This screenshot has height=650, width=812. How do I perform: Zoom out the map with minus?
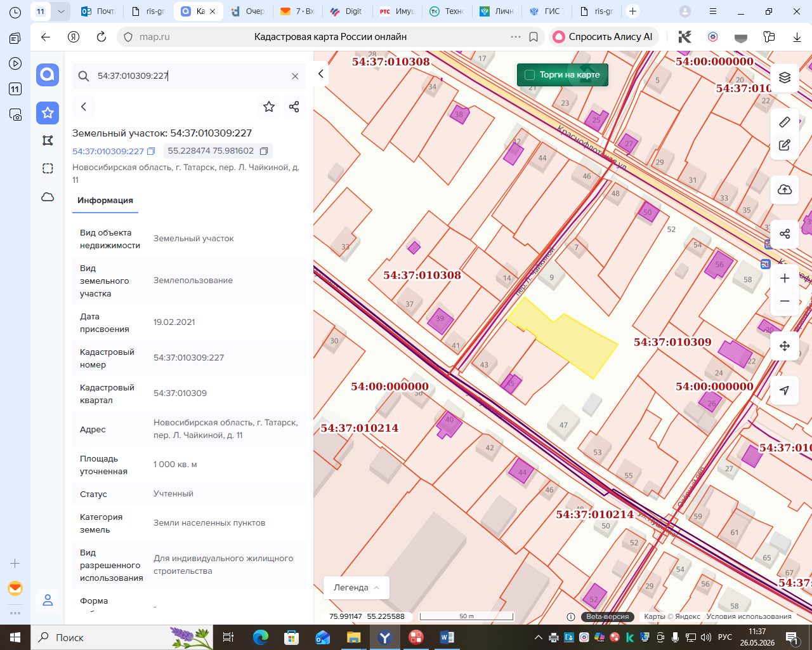click(x=785, y=301)
